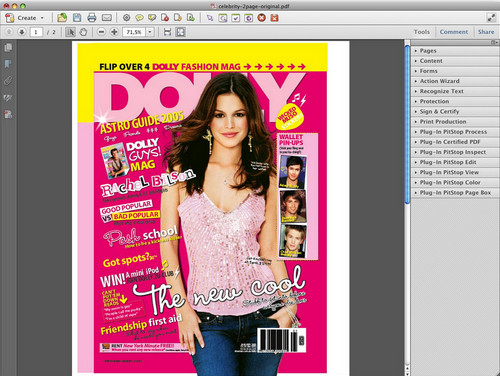Expand Plug-In PitStop Inspect section
Image resolution: width=500 pixels, height=376 pixels.
click(x=455, y=152)
